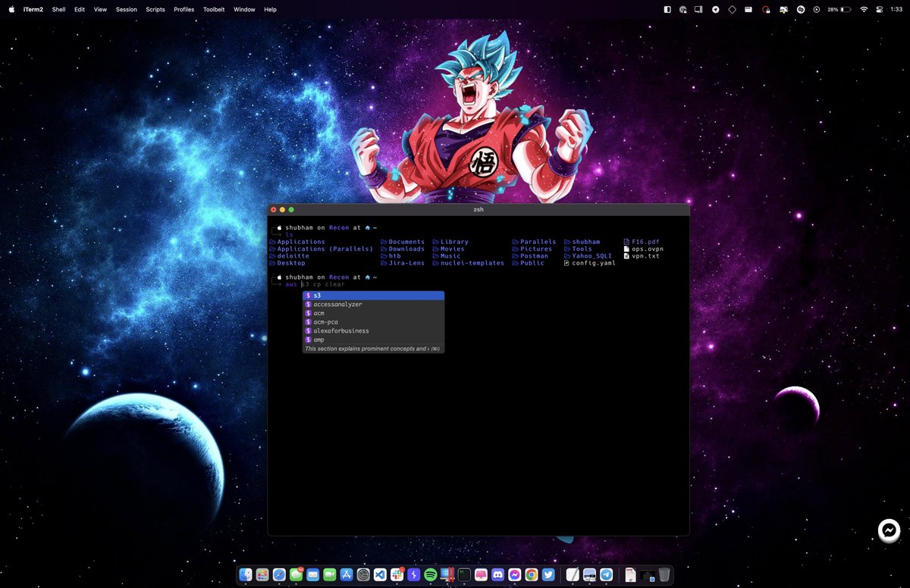Open TextEdit from the Dock
This screenshot has width=910, height=588.
[x=573, y=575]
